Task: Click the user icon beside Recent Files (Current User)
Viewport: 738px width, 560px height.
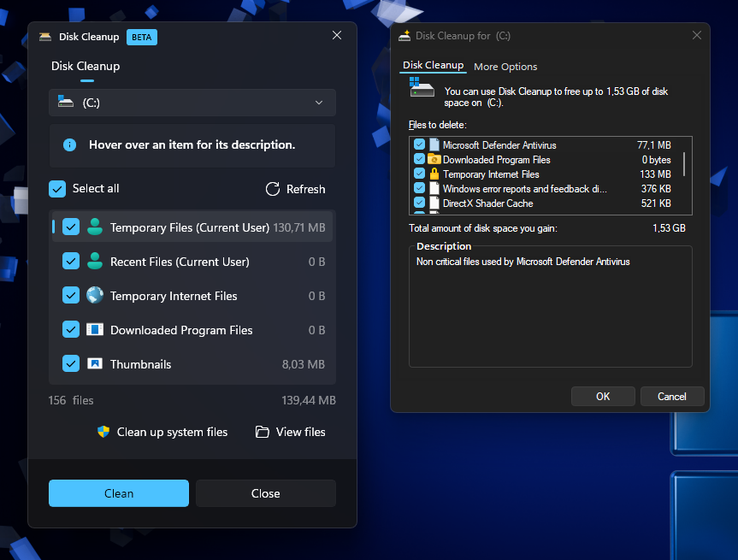Action: 95,262
